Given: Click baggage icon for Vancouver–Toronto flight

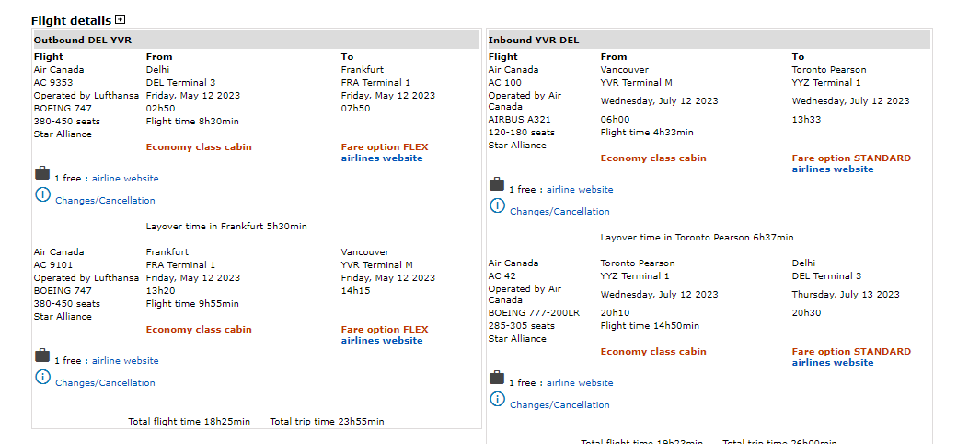Looking at the screenshot, I should tap(497, 184).
